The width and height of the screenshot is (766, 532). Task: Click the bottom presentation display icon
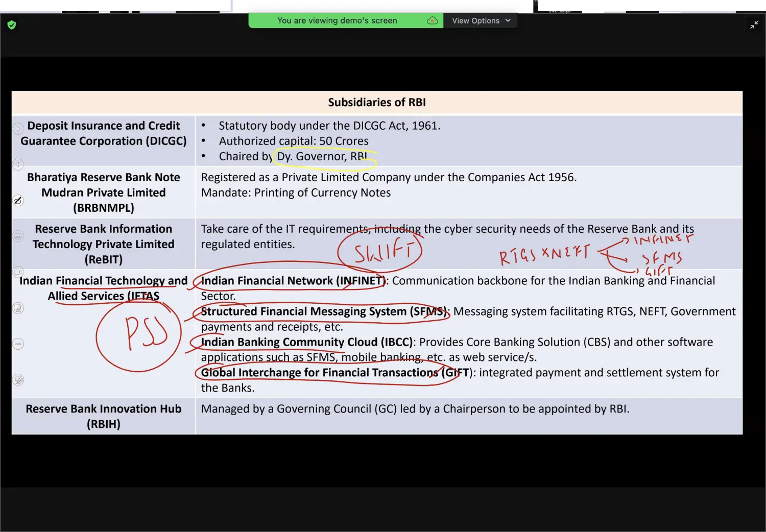(x=18, y=379)
